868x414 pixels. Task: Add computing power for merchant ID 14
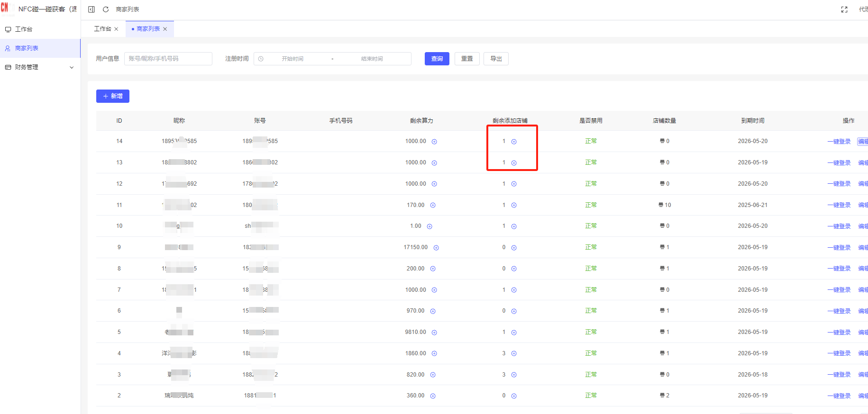(x=434, y=142)
